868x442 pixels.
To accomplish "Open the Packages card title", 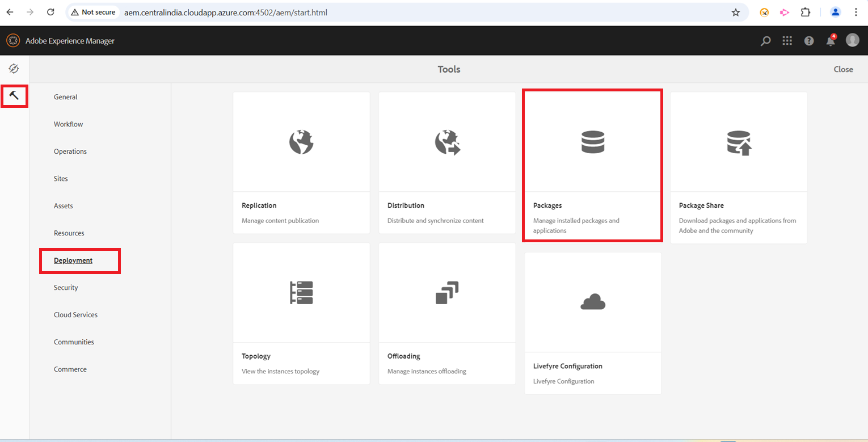I will pyautogui.click(x=547, y=205).
